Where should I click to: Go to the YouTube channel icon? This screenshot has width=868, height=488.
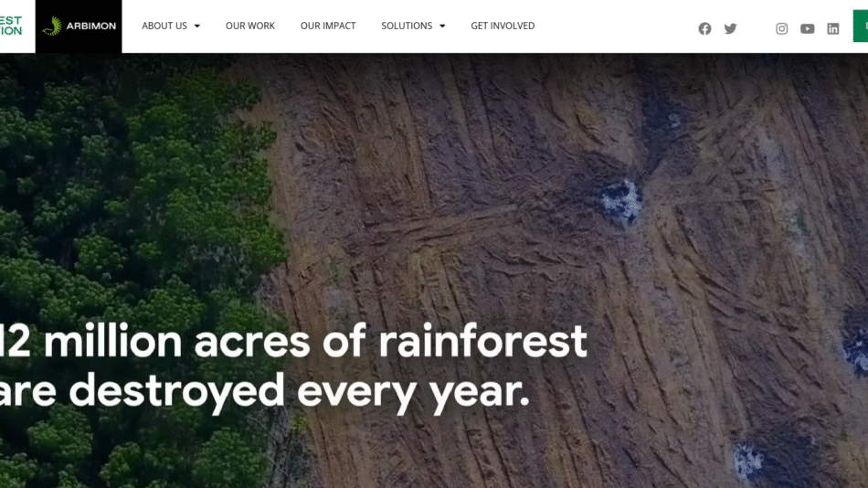coord(807,28)
